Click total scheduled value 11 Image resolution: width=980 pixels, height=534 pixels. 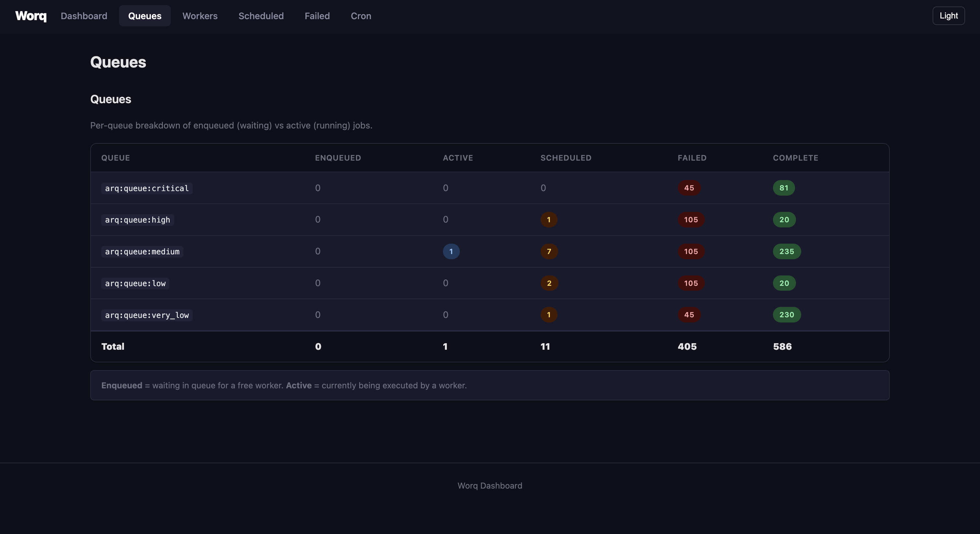(x=545, y=346)
